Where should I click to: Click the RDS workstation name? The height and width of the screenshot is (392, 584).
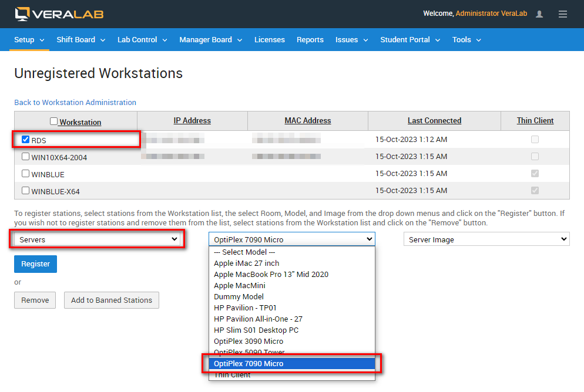tap(39, 141)
